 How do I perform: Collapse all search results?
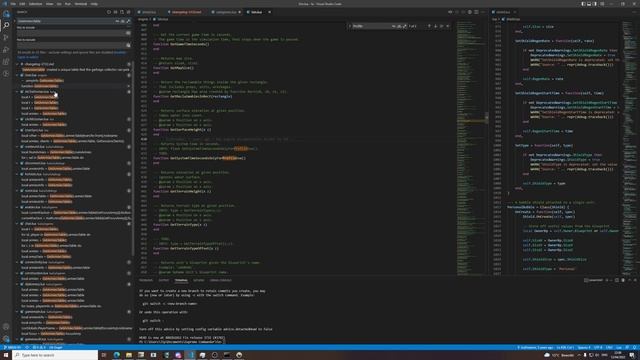pos(129,12)
